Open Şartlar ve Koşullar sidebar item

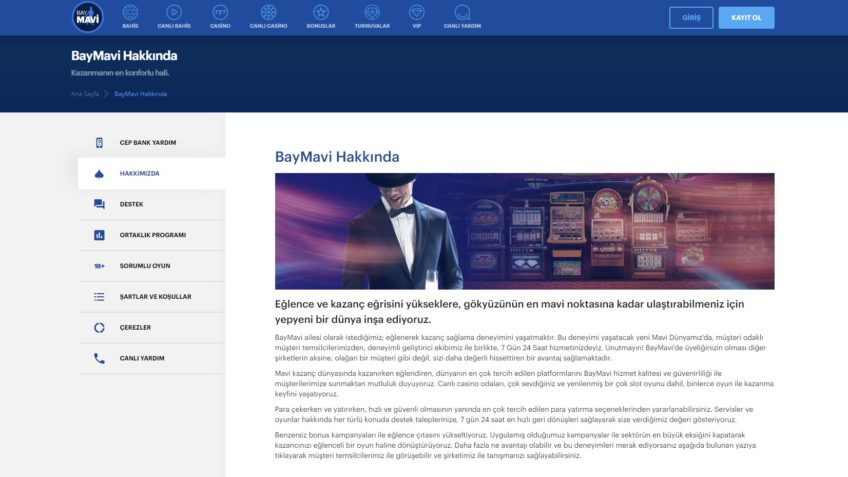pos(155,297)
